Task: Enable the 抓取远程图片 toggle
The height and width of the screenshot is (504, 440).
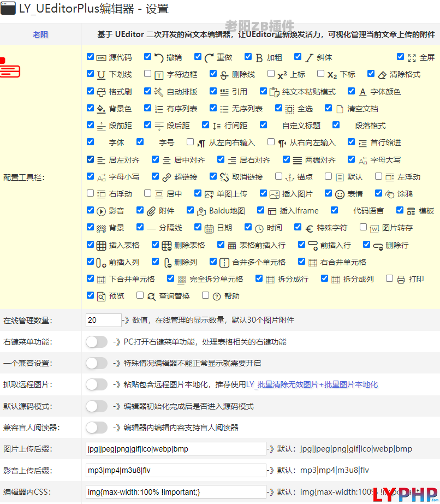Action: tap(97, 384)
